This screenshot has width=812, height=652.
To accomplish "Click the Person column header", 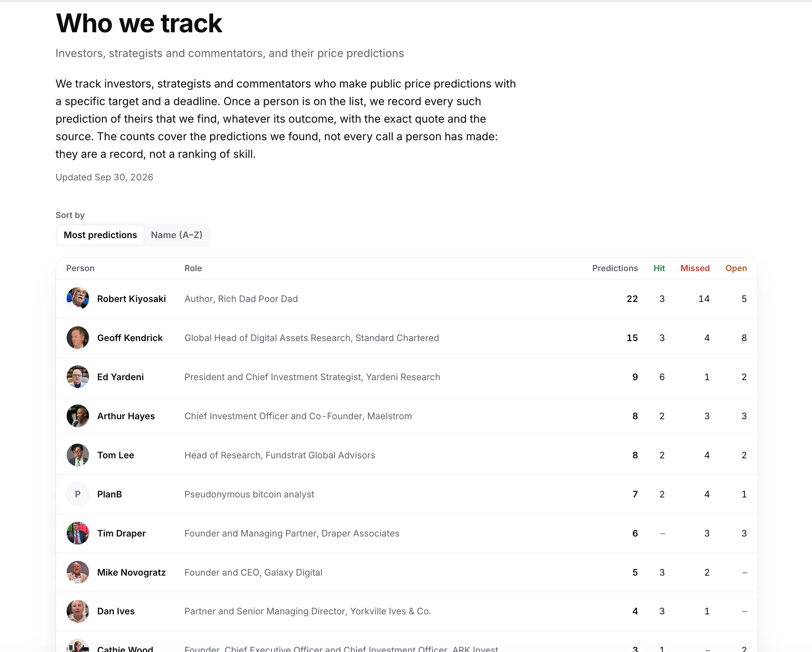I will coord(80,268).
